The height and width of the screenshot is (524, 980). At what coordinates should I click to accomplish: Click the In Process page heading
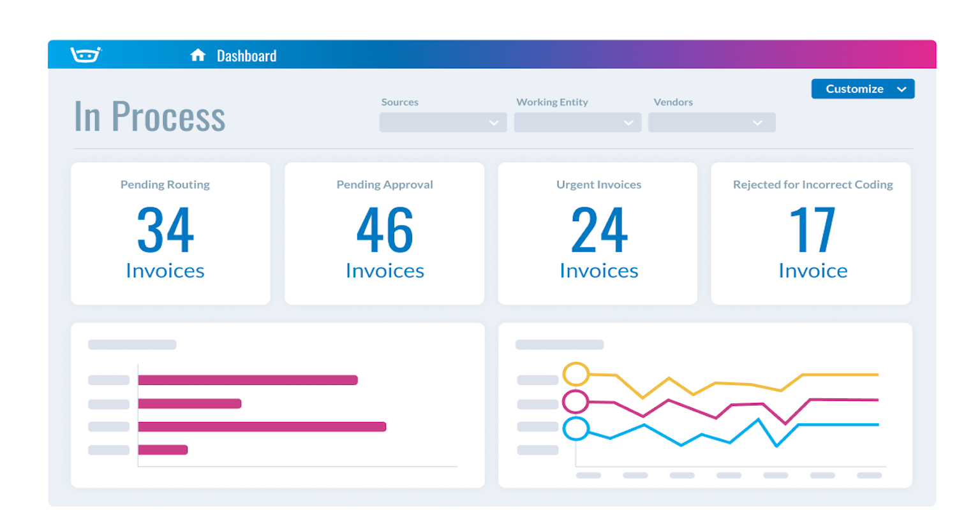point(150,117)
